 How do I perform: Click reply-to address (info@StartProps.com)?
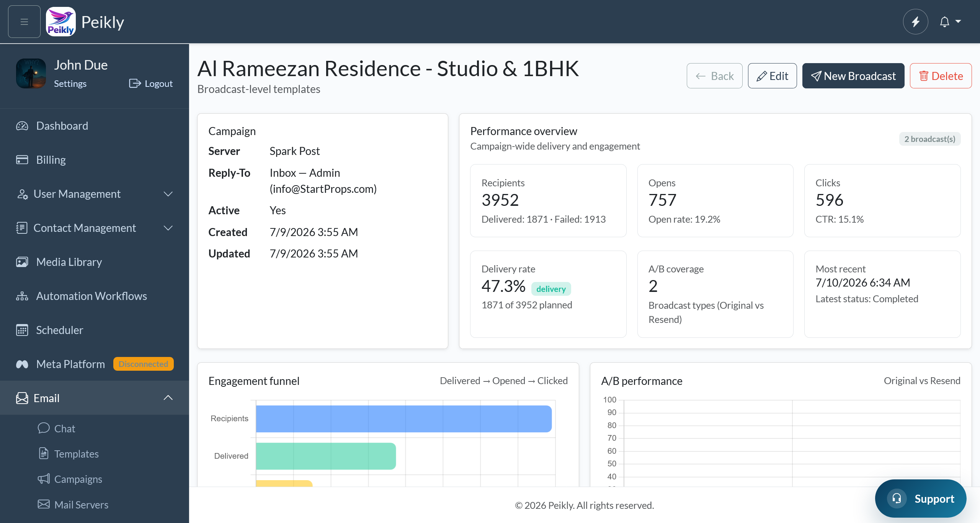pyautogui.click(x=323, y=189)
